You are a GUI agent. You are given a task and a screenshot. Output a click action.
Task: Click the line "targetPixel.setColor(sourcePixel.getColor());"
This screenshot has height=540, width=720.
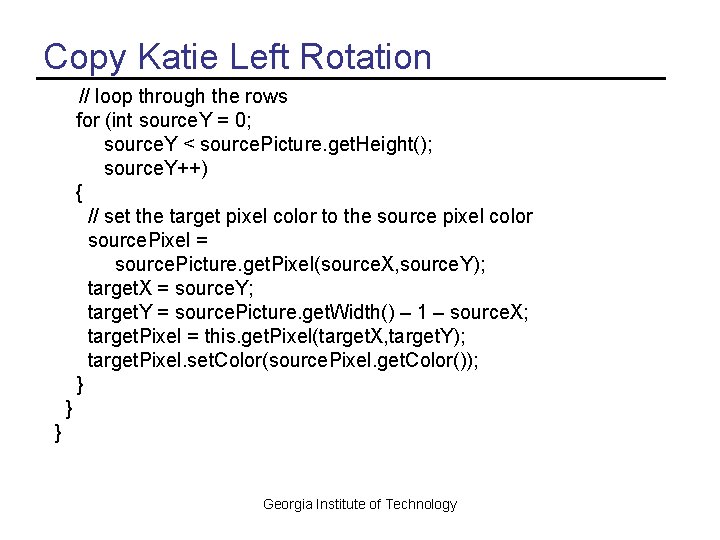point(283,360)
